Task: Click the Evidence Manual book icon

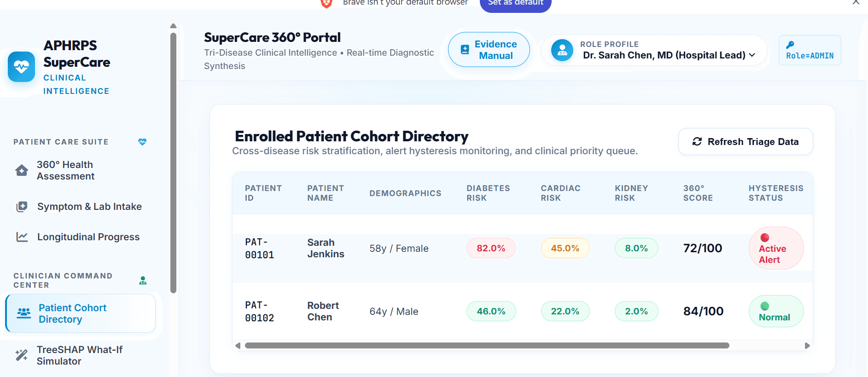Action: [x=465, y=50]
